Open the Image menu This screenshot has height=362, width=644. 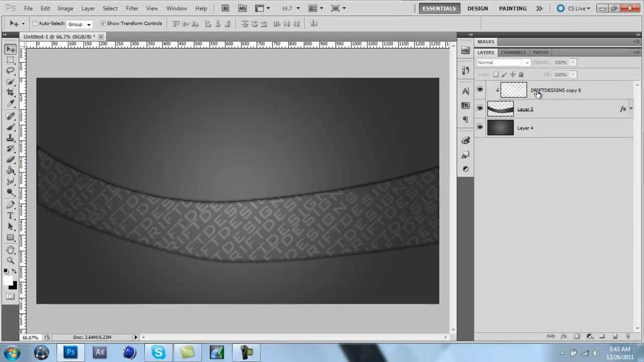click(65, 9)
